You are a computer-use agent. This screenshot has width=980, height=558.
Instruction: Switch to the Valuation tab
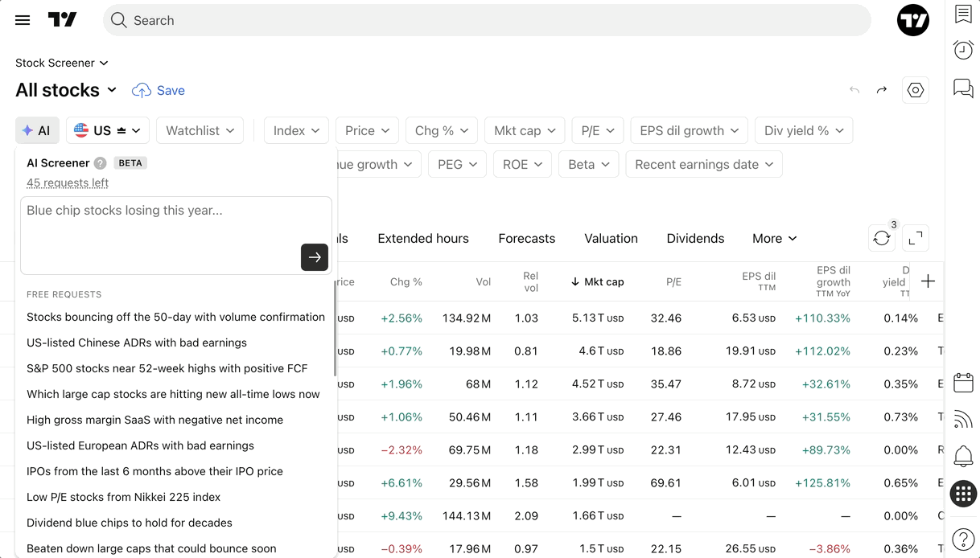[611, 238]
